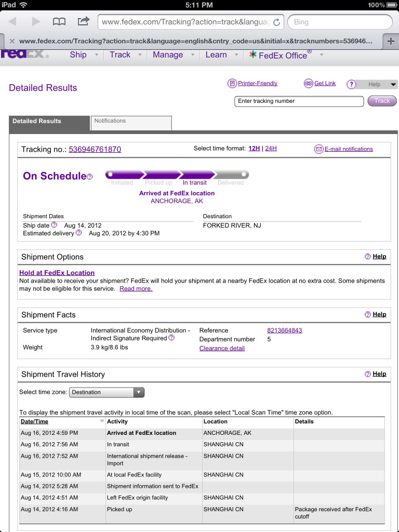Open the Help dropdown at top right
This screenshot has height=532, width=399.
(377, 85)
